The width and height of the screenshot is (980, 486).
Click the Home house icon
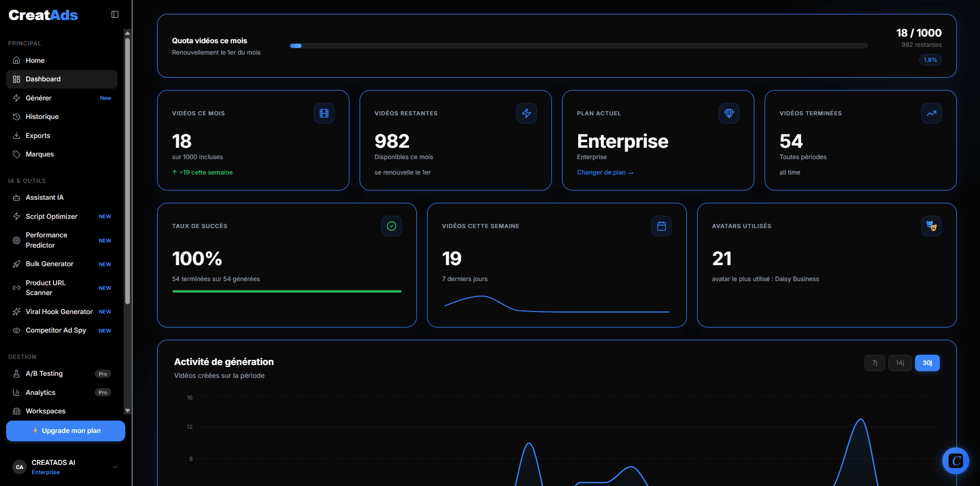16,60
